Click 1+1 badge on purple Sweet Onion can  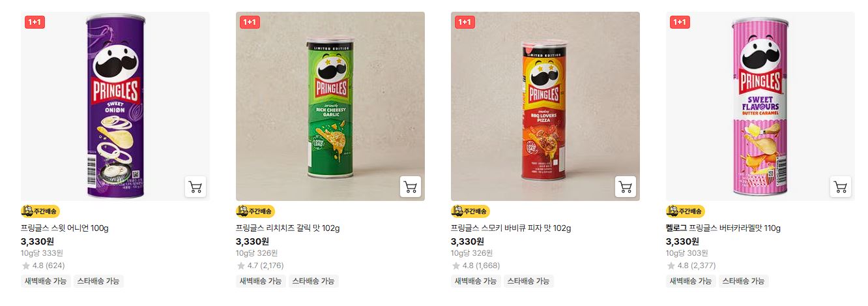(35, 22)
